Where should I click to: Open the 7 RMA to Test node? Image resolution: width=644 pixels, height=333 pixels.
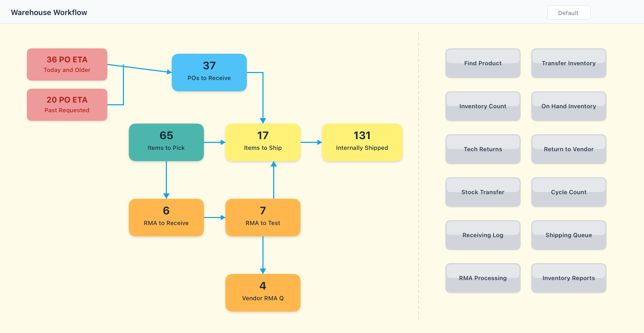(x=263, y=218)
